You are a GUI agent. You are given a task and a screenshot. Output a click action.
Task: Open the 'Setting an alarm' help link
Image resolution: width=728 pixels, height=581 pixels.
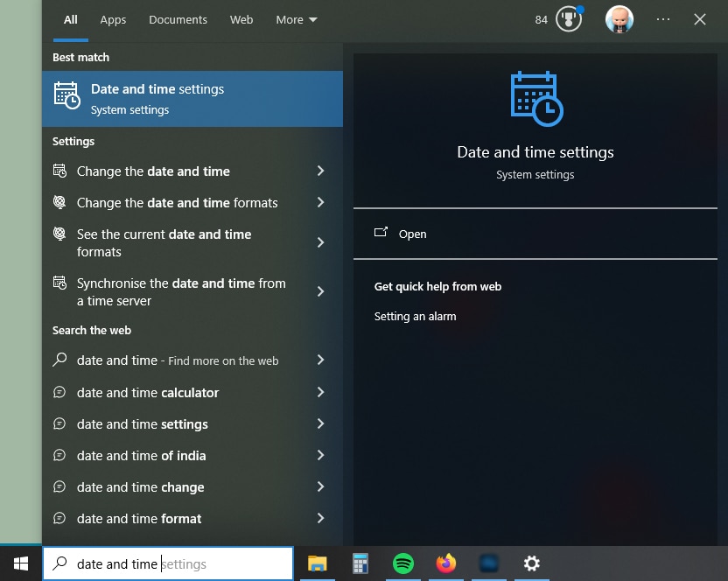click(415, 317)
